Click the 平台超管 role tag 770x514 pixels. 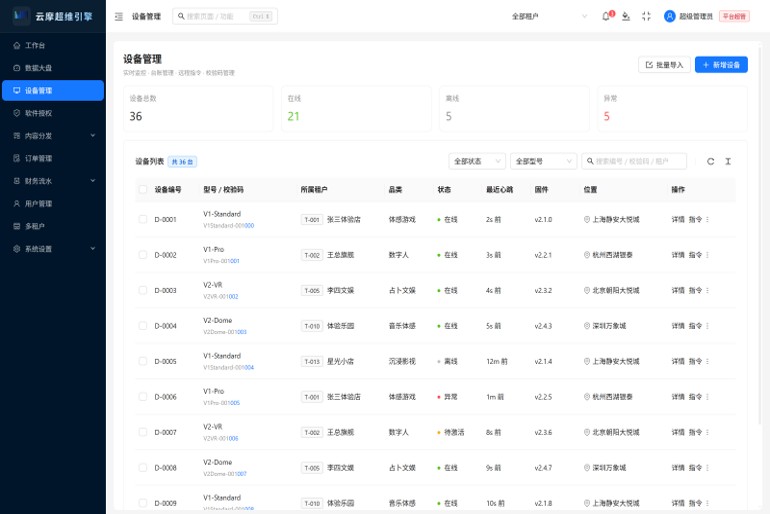pyautogui.click(x=734, y=16)
